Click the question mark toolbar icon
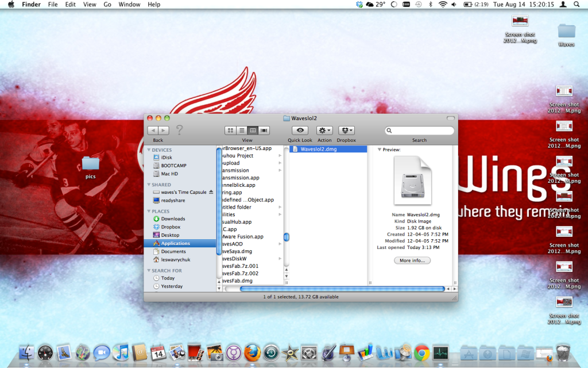The height and width of the screenshot is (368, 588). coord(180,130)
